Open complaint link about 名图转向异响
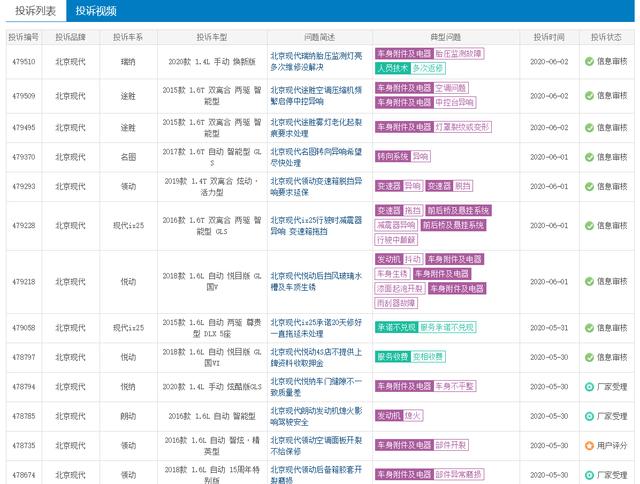Screen dimensions: 640x484 click(316, 157)
